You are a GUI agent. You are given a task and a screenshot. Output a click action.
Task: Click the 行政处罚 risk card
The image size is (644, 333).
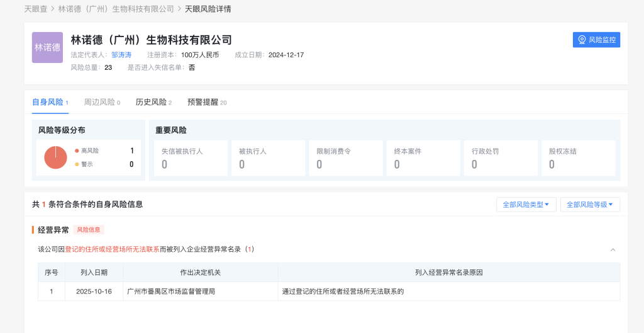click(501, 158)
